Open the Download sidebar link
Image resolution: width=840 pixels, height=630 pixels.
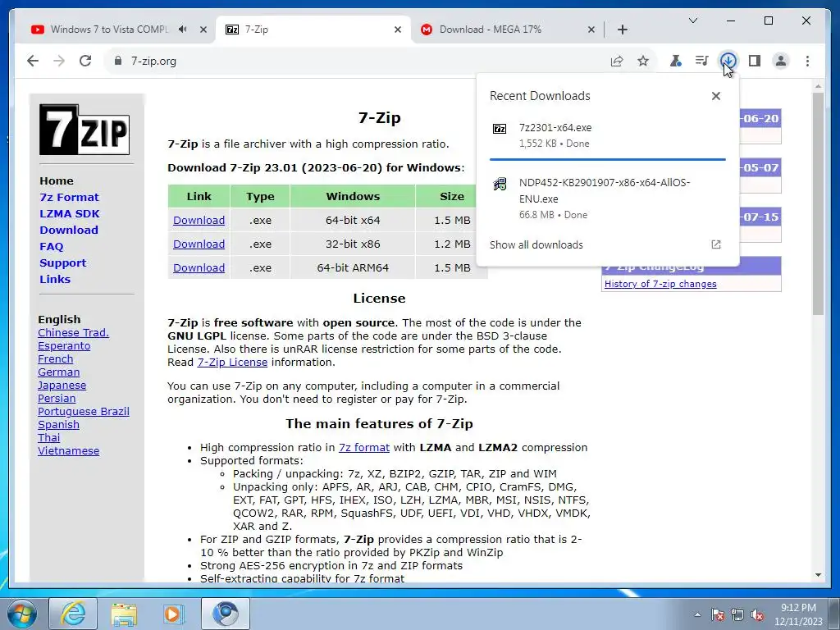69,230
